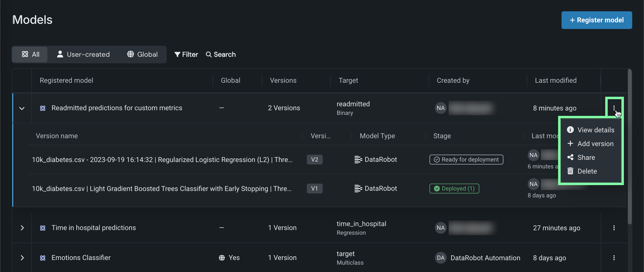Click the Register model button

(596, 20)
